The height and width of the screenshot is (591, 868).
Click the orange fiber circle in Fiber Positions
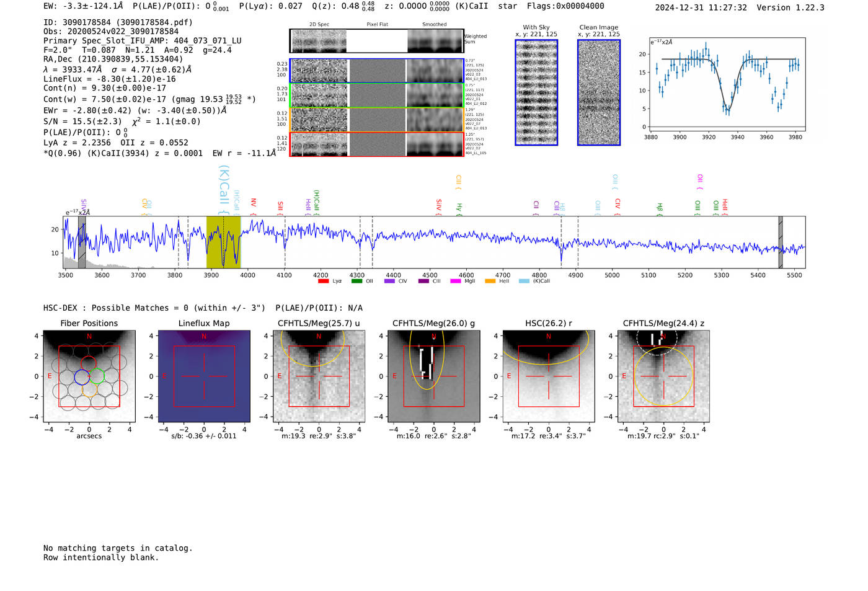tap(89, 389)
